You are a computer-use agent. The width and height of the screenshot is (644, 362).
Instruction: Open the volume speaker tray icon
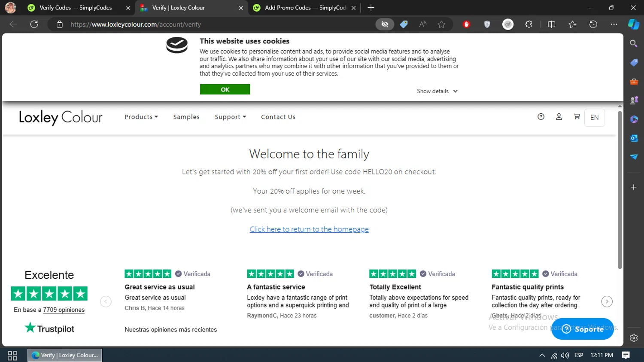[x=565, y=355]
